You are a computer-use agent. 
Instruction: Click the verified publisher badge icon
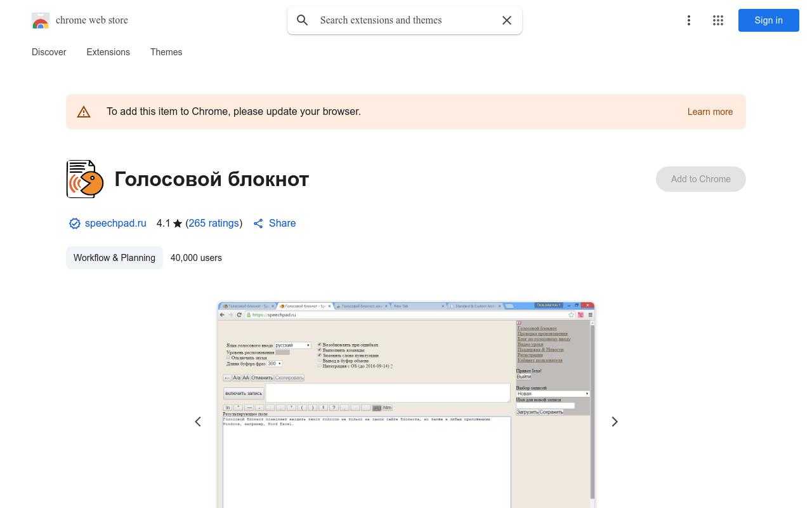(x=75, y=224)
